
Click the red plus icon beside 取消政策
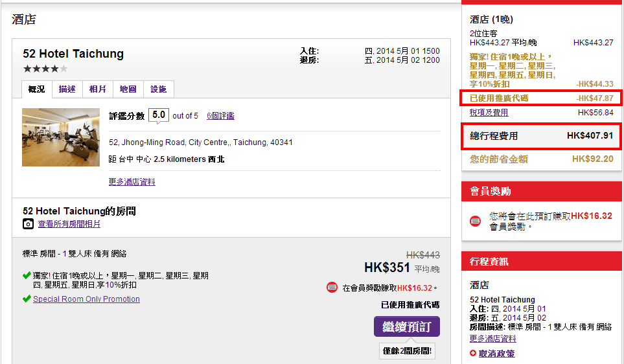pos(473,353)
